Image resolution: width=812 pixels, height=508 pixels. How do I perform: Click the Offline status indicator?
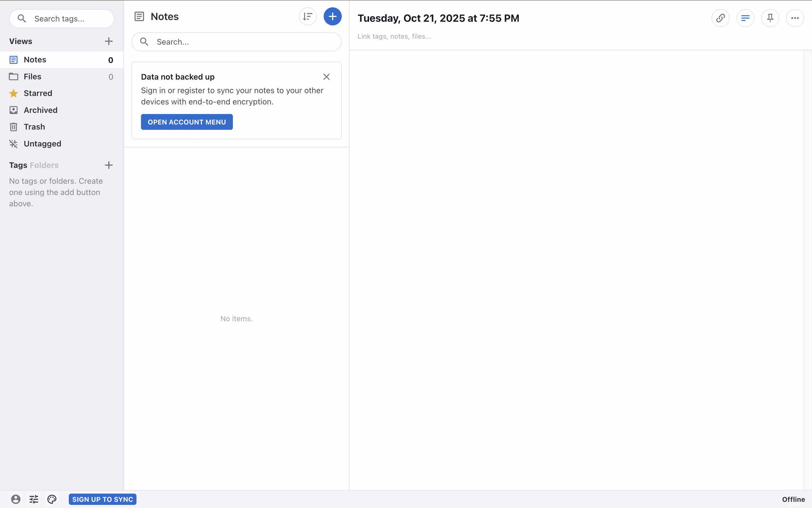793,499
